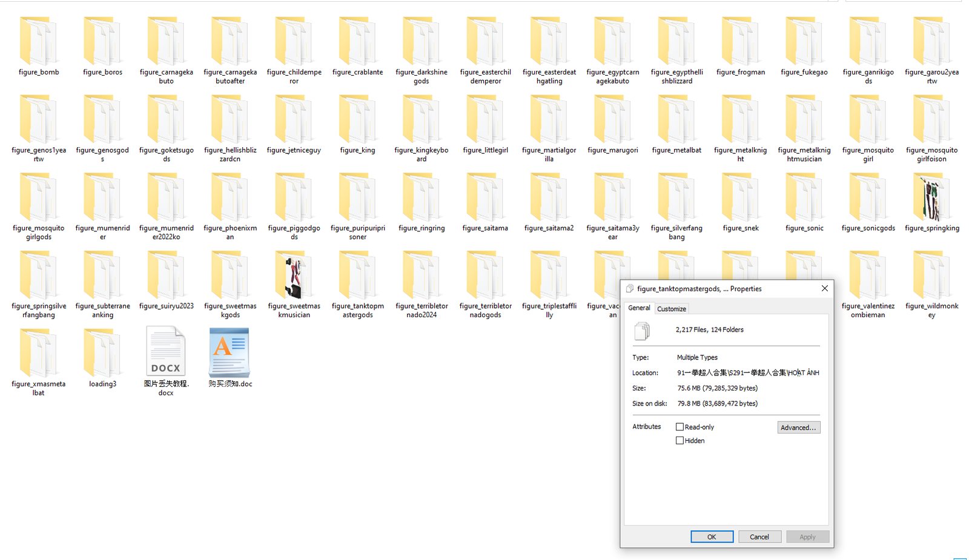Screen dimensions: 969x560
Task: Select the figure_springking folder thumbnail
Action: [931, 198]
